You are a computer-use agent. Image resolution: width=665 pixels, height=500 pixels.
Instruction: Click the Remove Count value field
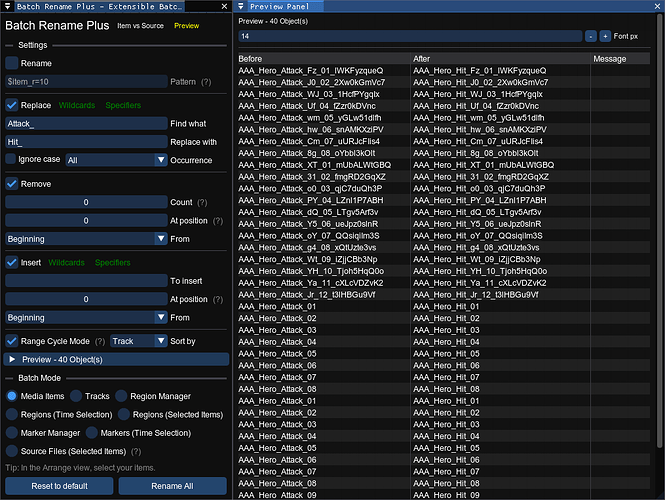tap(86, 202)
